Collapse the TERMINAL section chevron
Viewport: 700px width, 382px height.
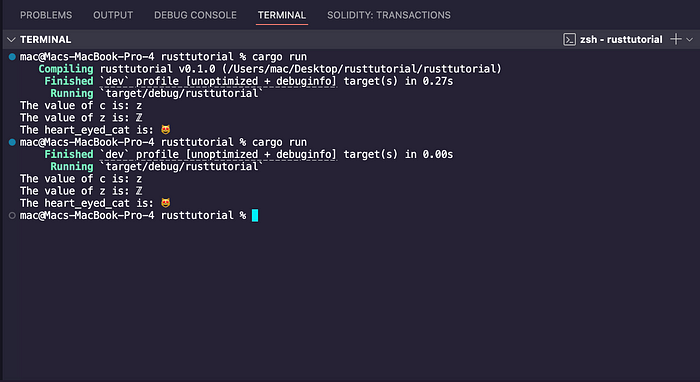click(11, 40)
